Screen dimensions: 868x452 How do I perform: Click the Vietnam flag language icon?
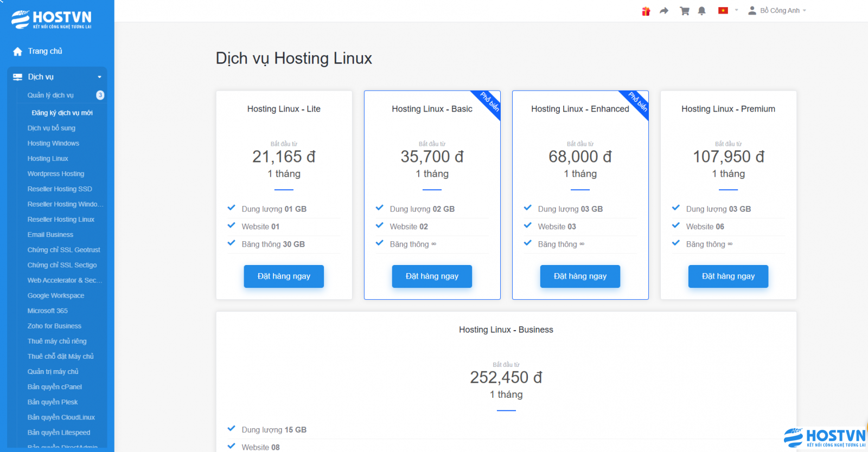tap(723, 10)
